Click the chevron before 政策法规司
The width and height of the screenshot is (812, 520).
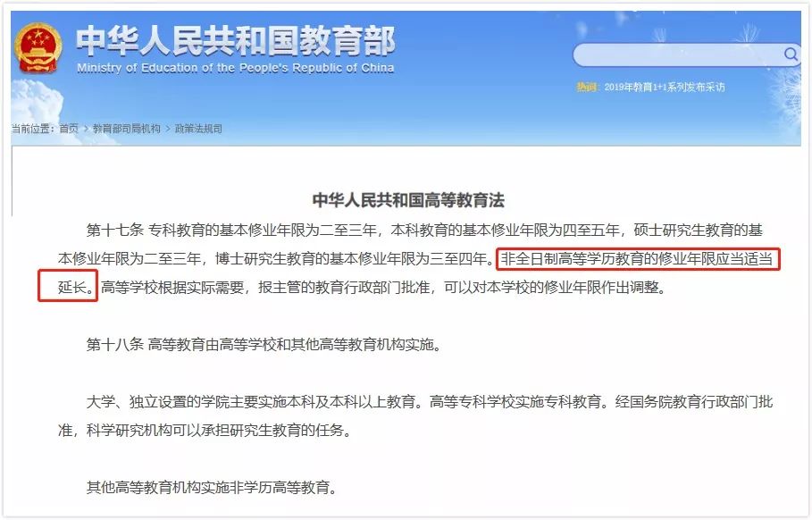168,129
